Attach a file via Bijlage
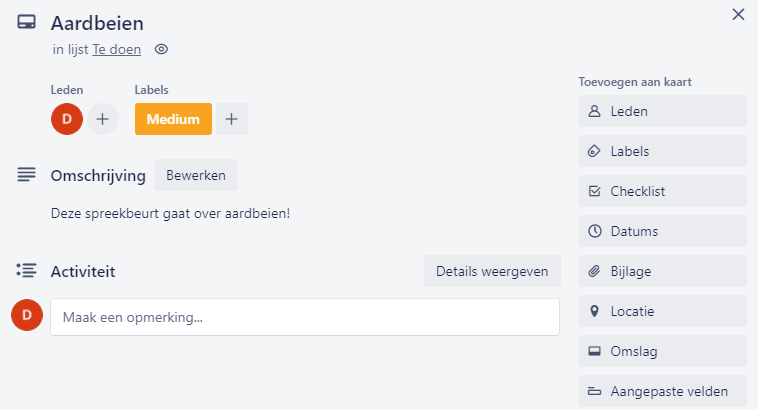Viewport: 758px width, 410px height. (x=663, y=271)
